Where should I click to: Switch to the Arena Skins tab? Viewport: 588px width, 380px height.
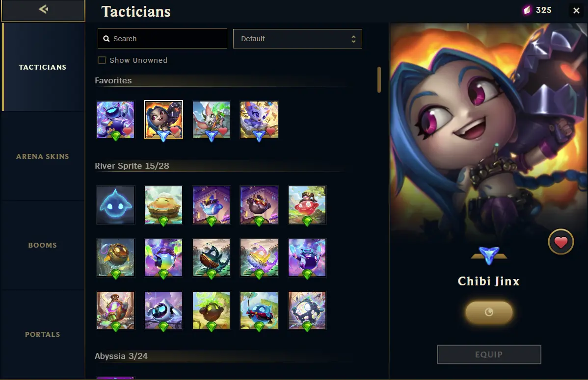pos(43,156)
